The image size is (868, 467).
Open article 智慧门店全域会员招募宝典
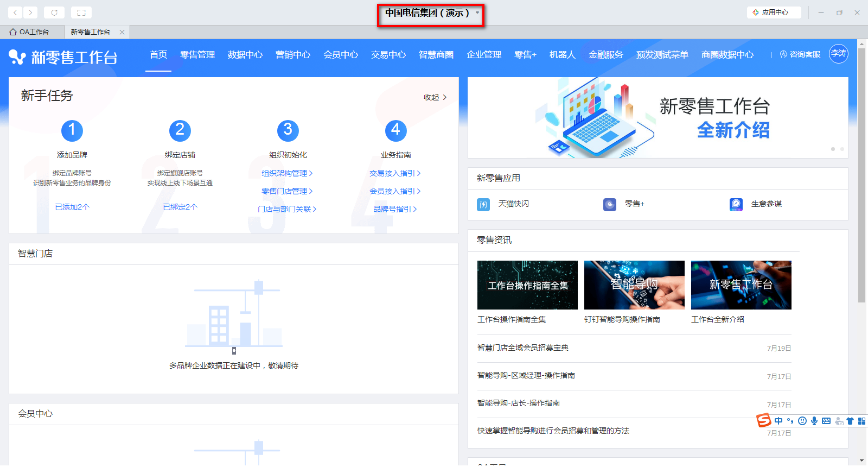click(523, 348)
